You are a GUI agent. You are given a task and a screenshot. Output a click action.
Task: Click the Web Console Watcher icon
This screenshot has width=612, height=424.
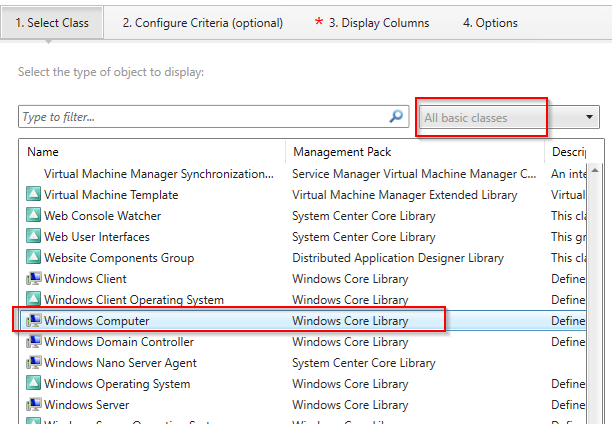[33, 215]
